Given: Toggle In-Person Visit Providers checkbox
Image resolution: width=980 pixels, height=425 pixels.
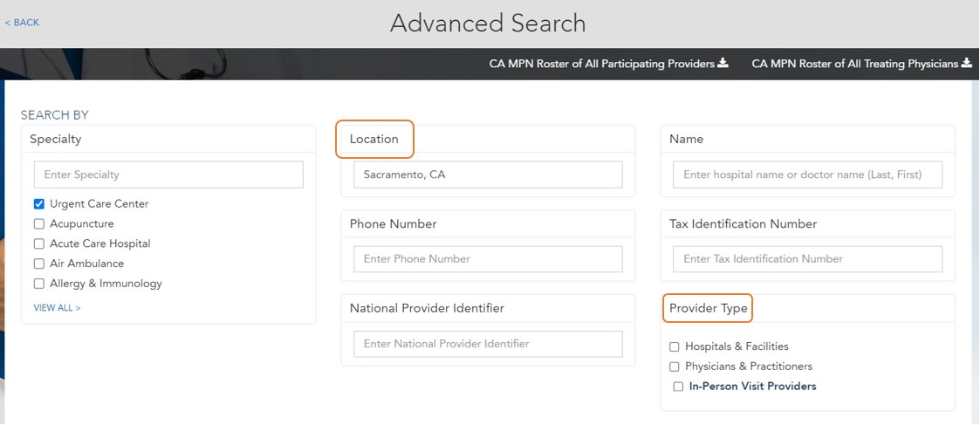Looking at the screenshot, I should [678, 387].
